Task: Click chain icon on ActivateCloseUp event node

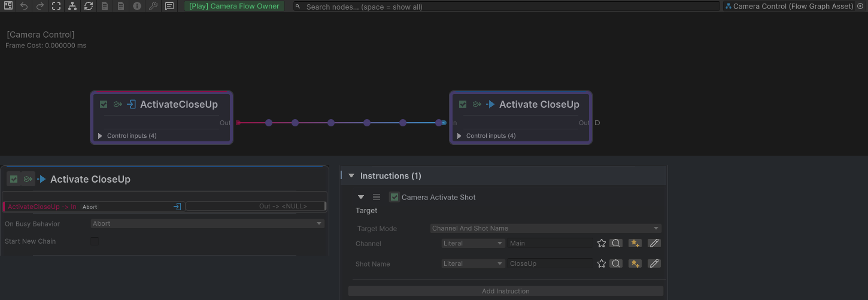Action: tap(118, 104)
